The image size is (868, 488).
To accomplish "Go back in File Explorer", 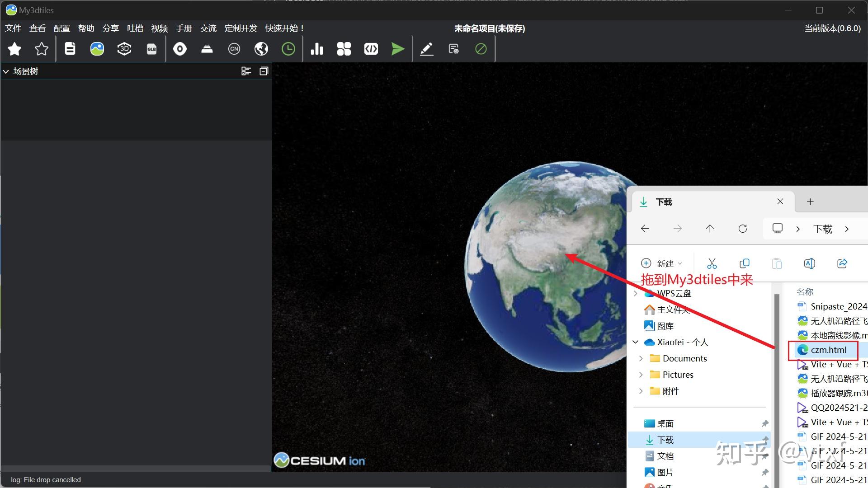I will pyautogui.click(x=645, y=229).
